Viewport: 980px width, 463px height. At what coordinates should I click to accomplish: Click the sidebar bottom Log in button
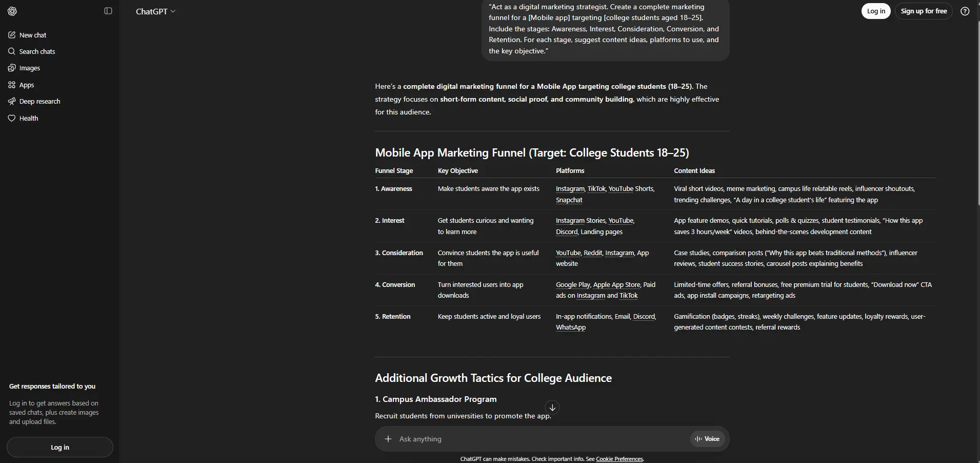[x=60, y=447]
